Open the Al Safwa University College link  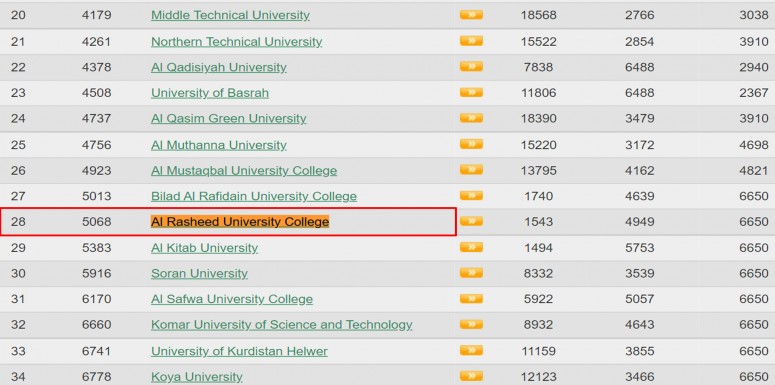click(x=232, y=299)
